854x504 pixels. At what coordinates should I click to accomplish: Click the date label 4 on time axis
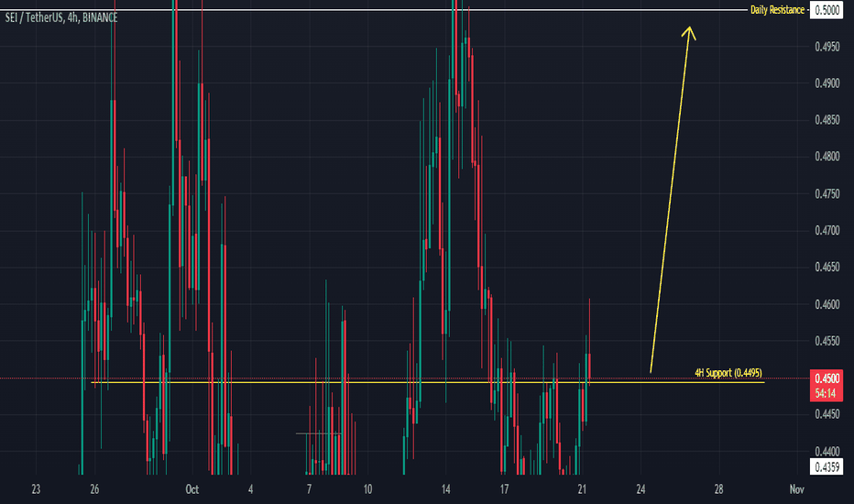pyautogui.click(x=250, y=489)
